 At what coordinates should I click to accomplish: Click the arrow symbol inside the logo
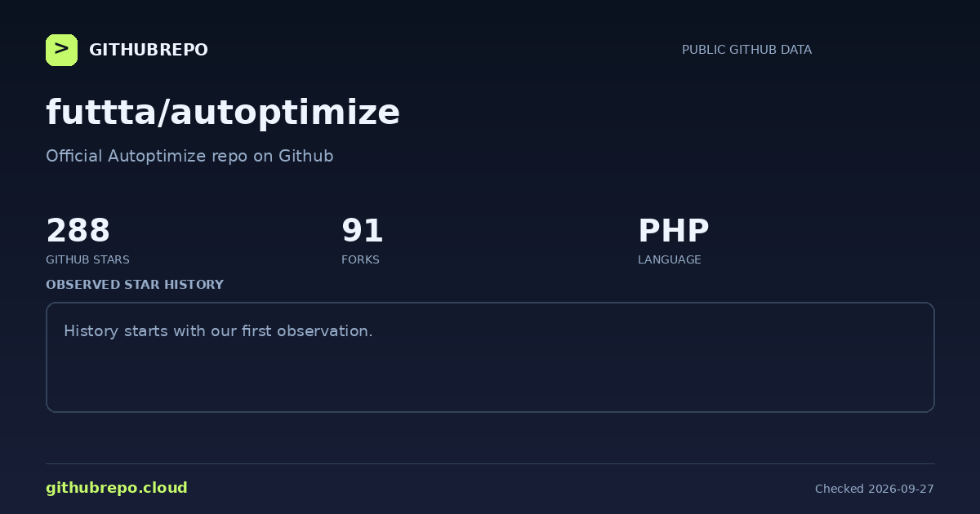(61, 50)
